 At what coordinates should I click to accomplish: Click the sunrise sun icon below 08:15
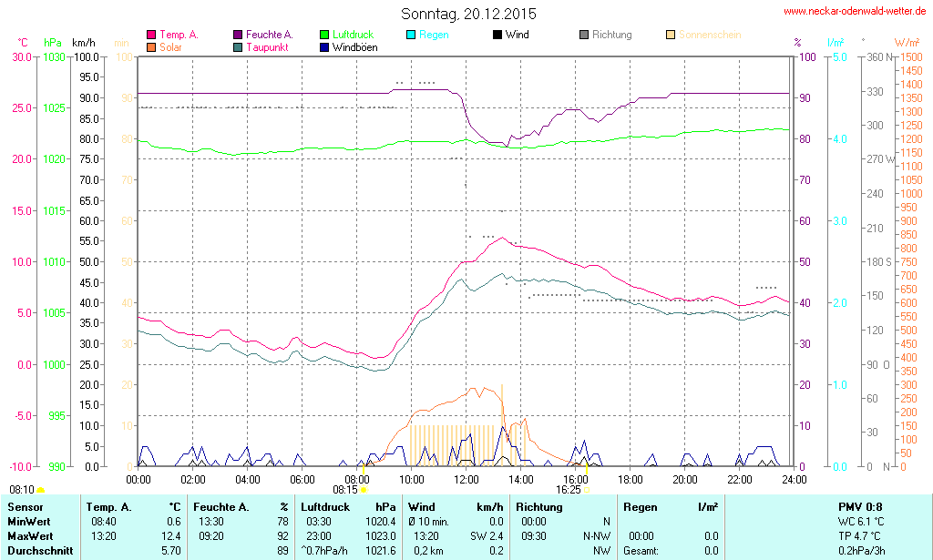coord(364,490)
